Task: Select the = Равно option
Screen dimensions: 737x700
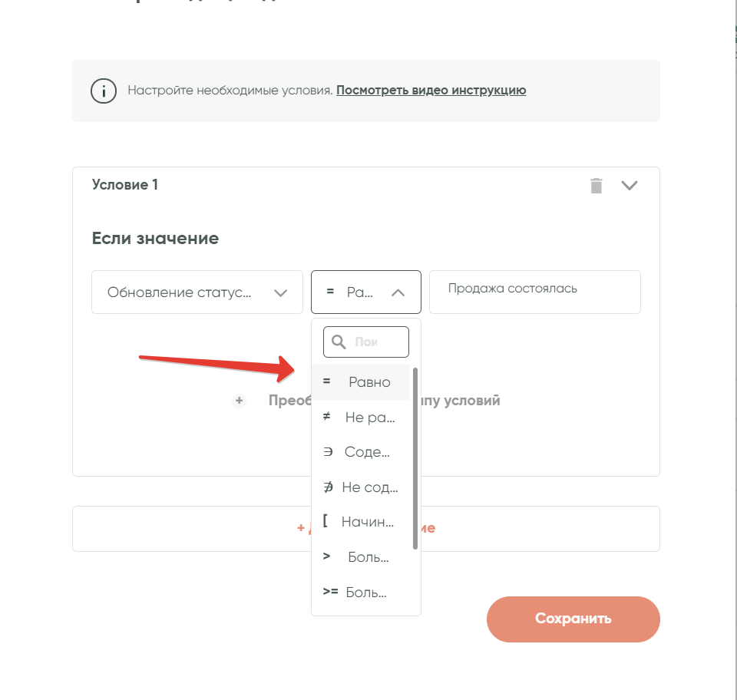Action: point(361,382)
